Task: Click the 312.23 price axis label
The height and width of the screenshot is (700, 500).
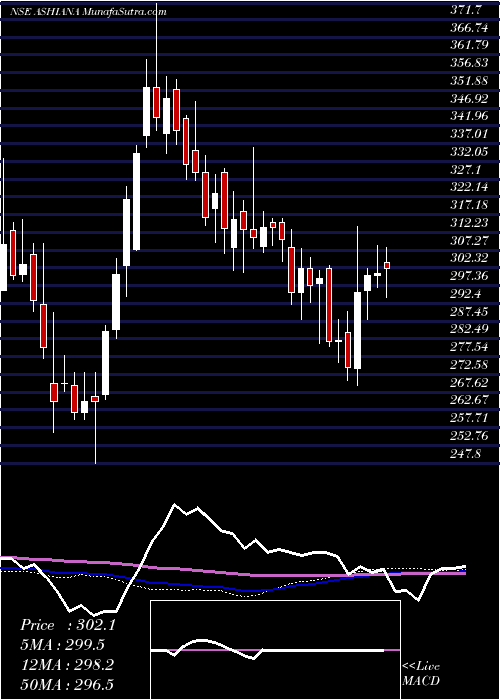Action: click(x=469, y=223)
